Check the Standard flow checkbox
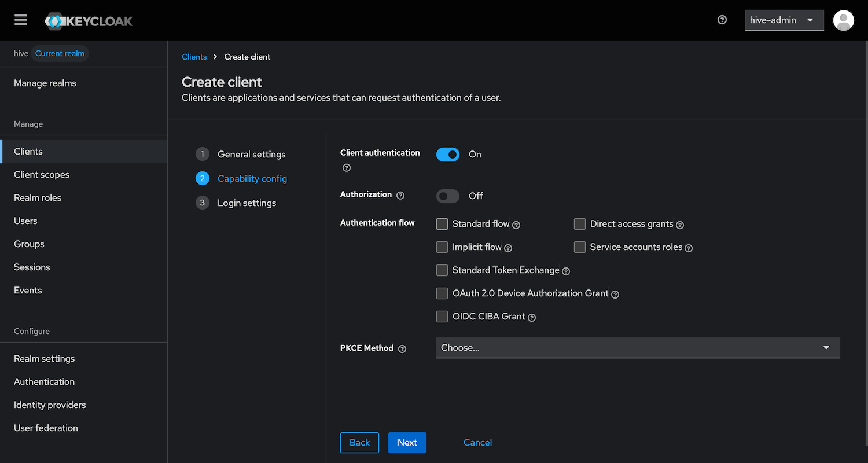The width and height of the screenshot is (868, 463). (x=442, y=224)
